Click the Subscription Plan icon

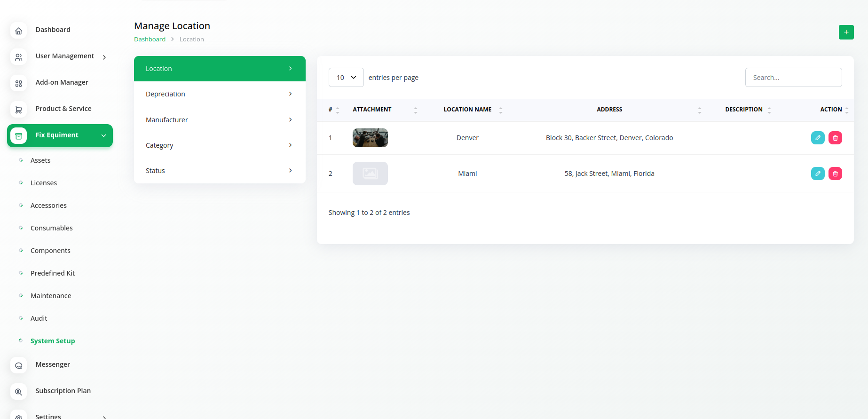[x=19, y=392]
